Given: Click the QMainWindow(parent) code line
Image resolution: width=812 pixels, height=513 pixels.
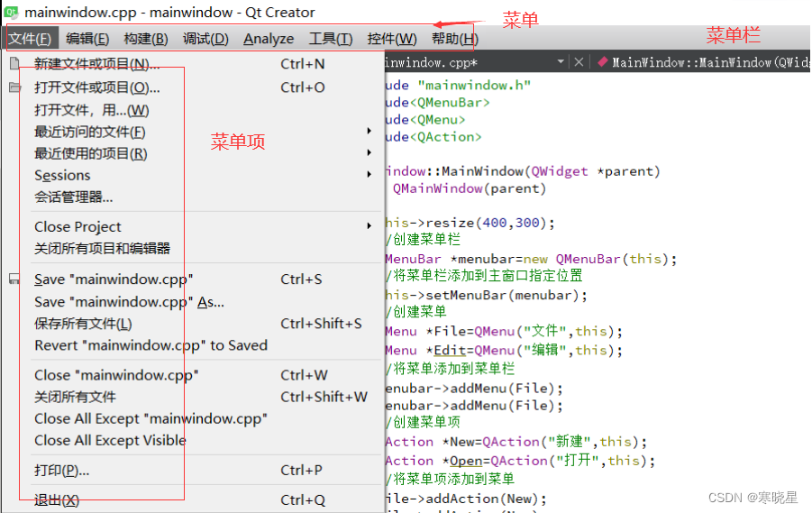Looking at the screenshot, I should click(x=470, y=188).
